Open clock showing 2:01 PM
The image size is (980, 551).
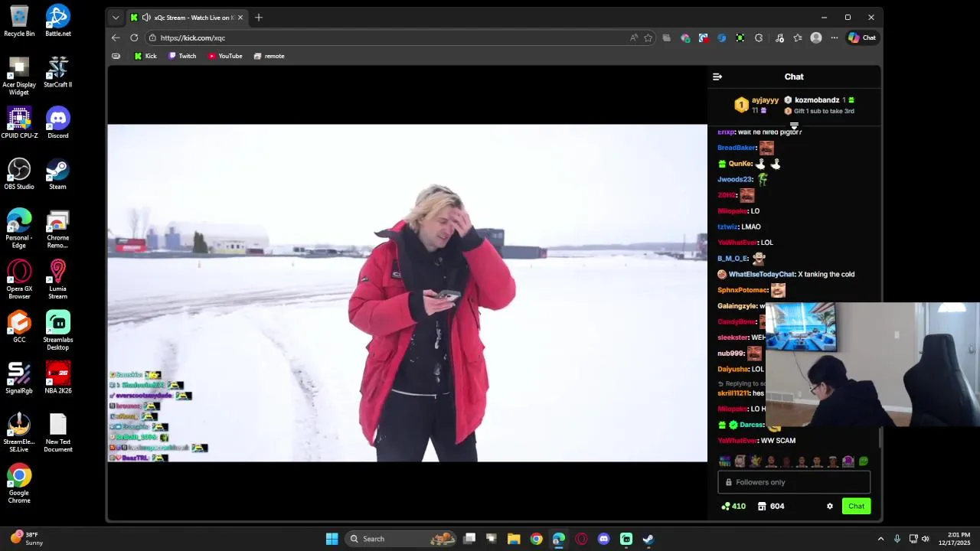click(954, 539)
